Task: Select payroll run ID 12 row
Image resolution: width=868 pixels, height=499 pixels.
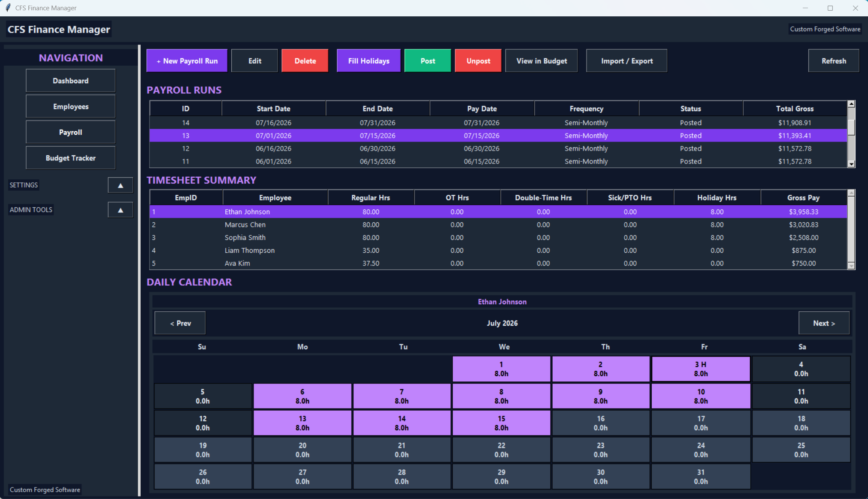Action: tap(498, 148)
